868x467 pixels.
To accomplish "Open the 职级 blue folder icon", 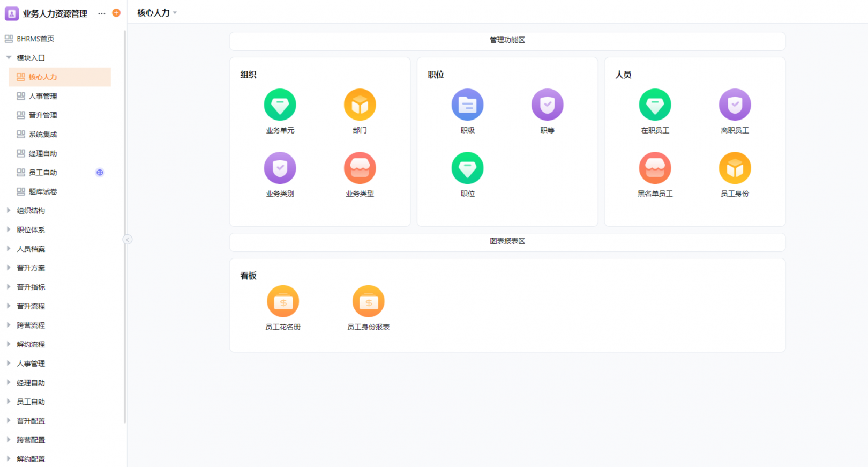I will [467, 105].
